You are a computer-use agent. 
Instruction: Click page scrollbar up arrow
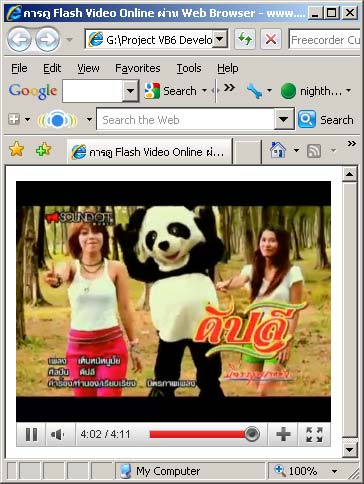[350, 174]
